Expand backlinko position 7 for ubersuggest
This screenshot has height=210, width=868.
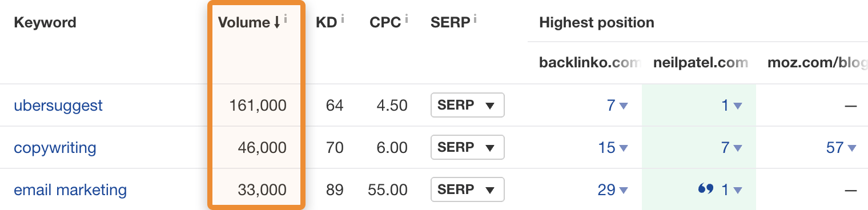click(617, 106)
